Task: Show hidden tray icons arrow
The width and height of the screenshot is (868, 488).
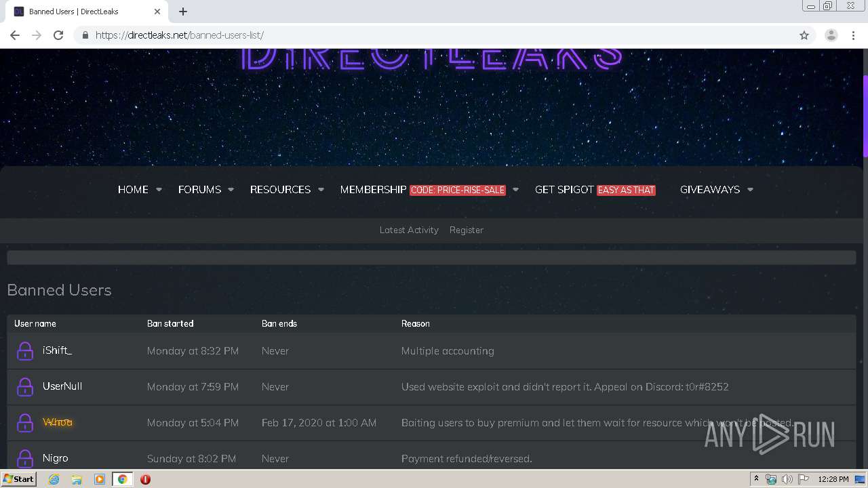Action: [756, 479]
